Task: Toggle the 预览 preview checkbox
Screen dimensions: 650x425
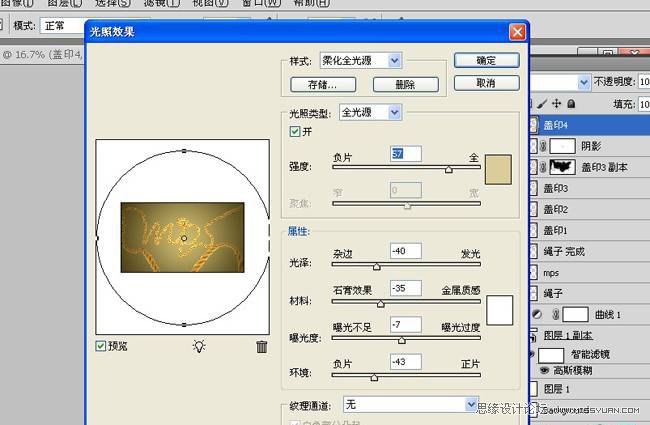Action: point(100,345)
